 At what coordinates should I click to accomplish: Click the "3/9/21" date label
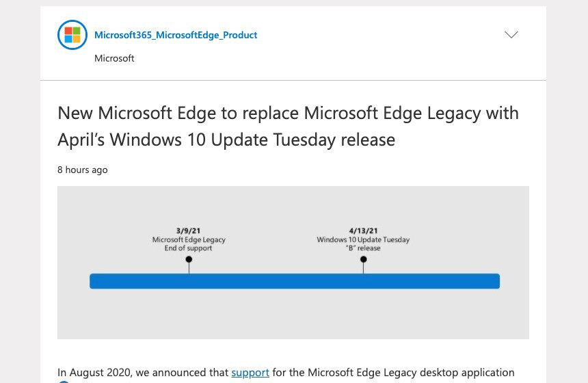189,231
